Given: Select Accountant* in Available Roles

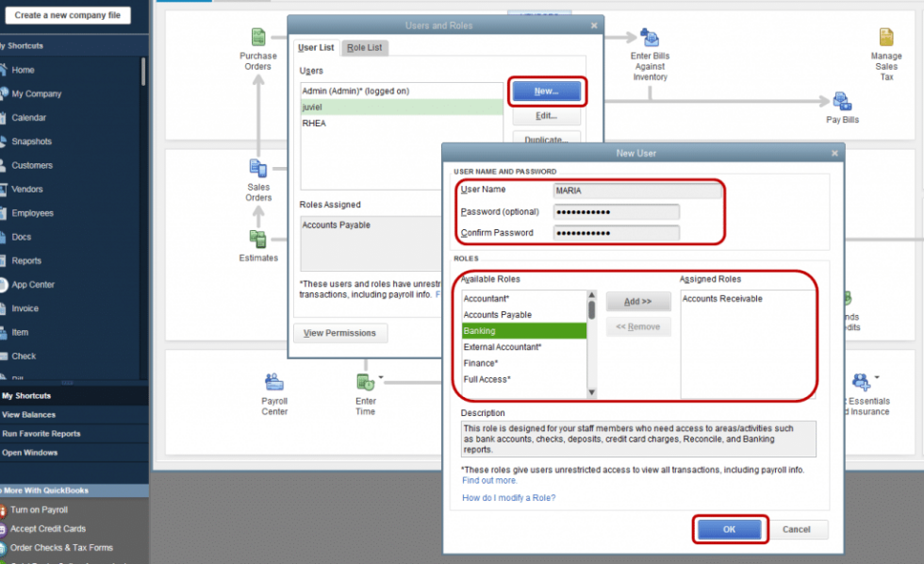Looking at the screenshot, I should pyautogui.click(x=524, y=299).
